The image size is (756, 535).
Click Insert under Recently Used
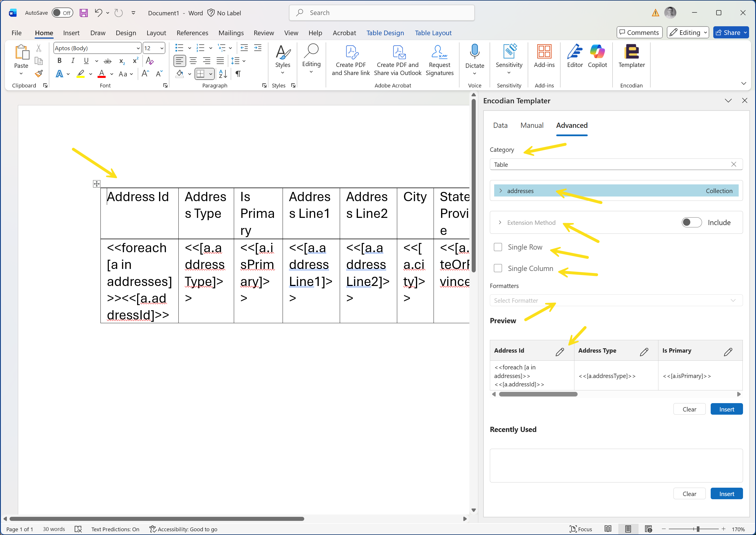(726, 494)
